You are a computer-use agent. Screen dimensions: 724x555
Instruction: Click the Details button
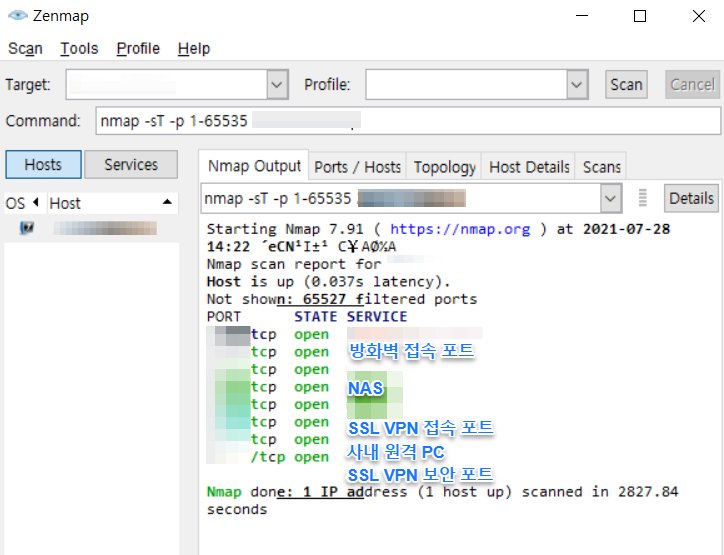tap(691, 199)
